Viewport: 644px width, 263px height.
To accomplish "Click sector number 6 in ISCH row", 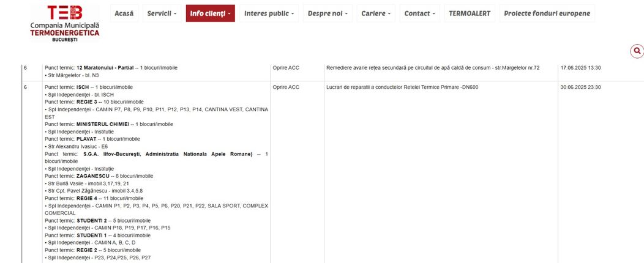I will coord(25,87).
